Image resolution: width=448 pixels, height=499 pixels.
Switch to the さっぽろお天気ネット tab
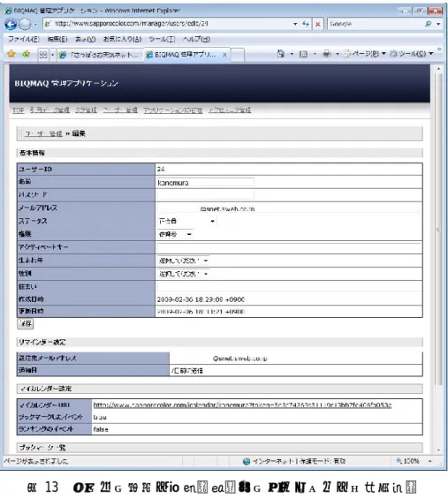[100, 55]
